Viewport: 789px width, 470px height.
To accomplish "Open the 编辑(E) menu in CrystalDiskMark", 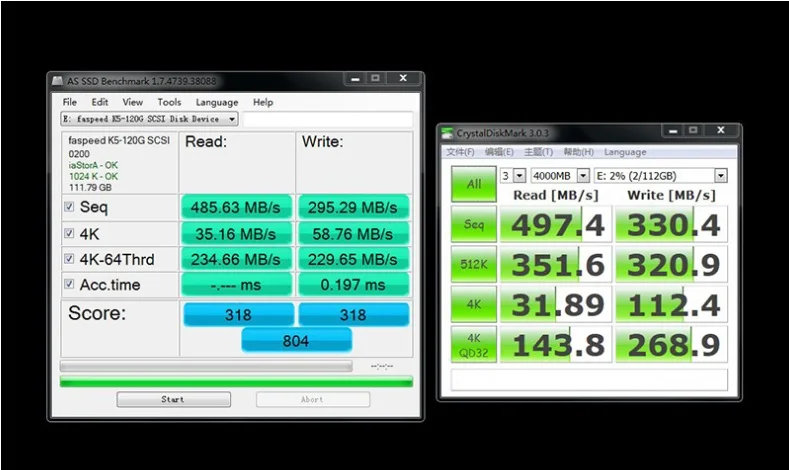I will click(x=499, y=152).
